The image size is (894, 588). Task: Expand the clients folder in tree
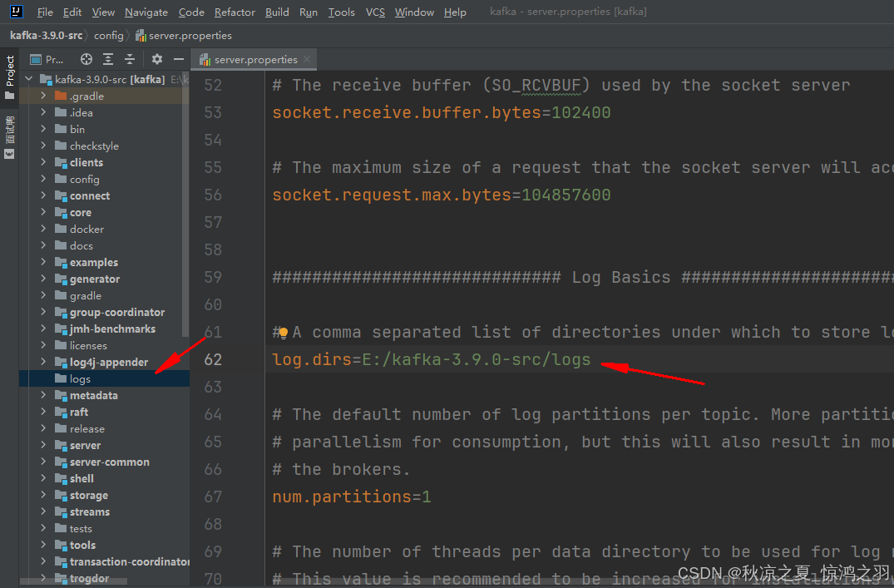coord(44,163)
